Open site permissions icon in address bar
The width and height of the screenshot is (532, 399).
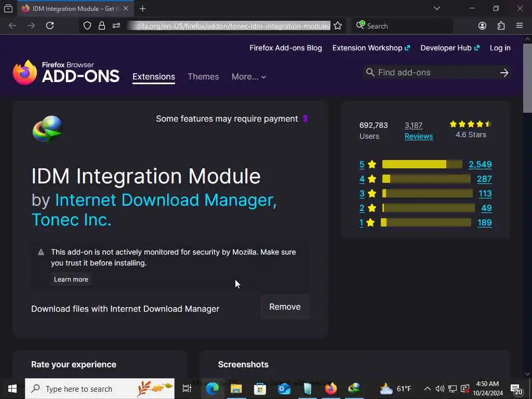[116, 26]
